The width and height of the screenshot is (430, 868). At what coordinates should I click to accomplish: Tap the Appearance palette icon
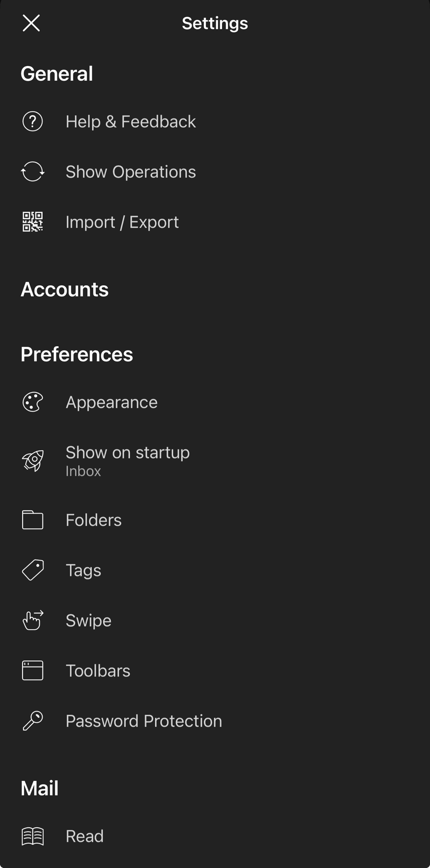tap(33, 402)
